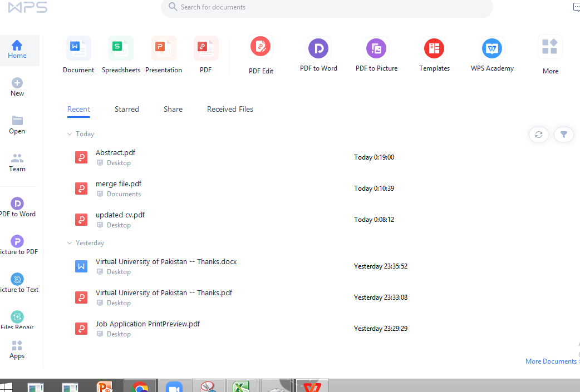Open the PDF to Picture converter

(x=376, y=54)
